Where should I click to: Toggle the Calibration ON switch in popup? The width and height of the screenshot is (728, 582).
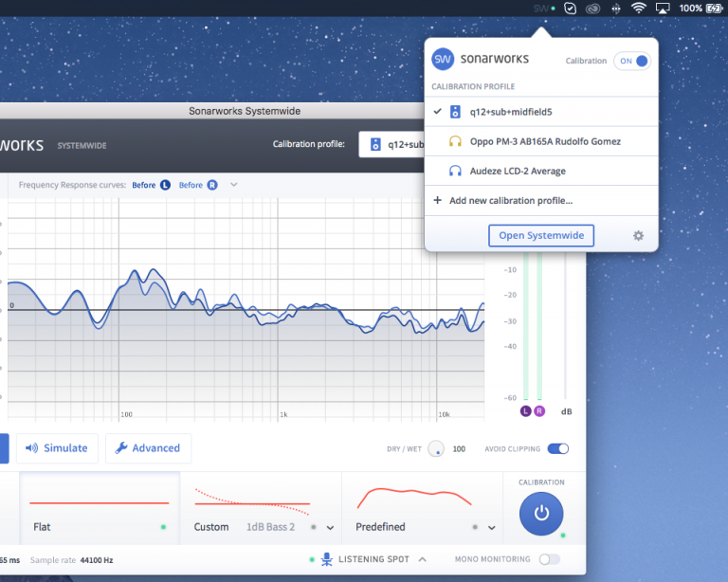point(632,61)
